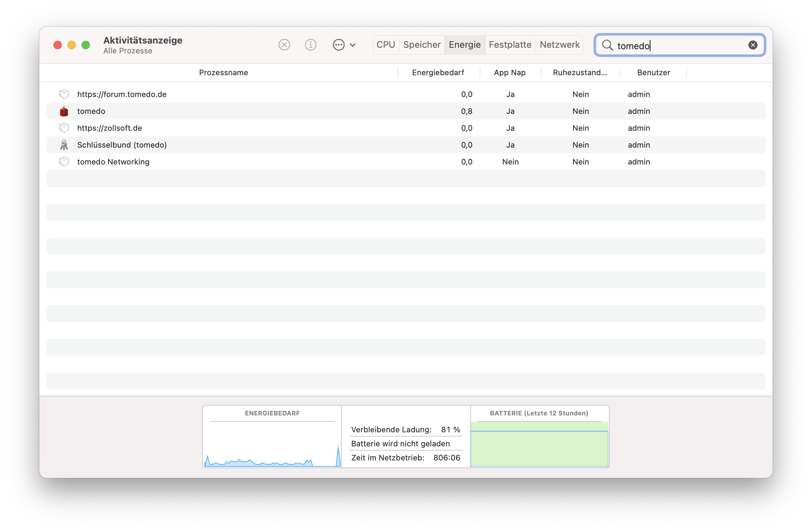Image resolution: width=812 pixels, height=530 pixels.
Task: Click the search field containing tomedo
Action: (680, 45)
